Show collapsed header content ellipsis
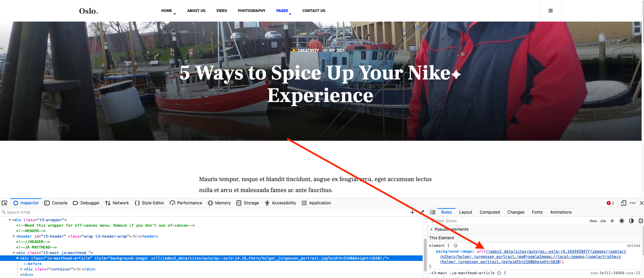 pos(135,236)
